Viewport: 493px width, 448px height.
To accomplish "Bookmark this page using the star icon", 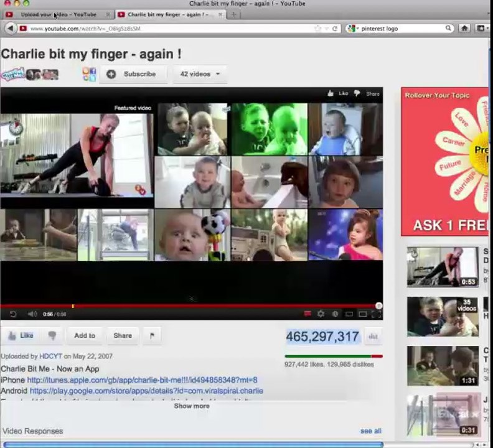I will coord(318,29).
